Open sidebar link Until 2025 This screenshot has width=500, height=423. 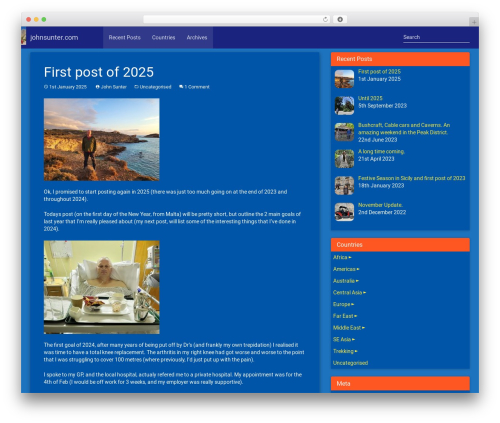click(370, 98)
